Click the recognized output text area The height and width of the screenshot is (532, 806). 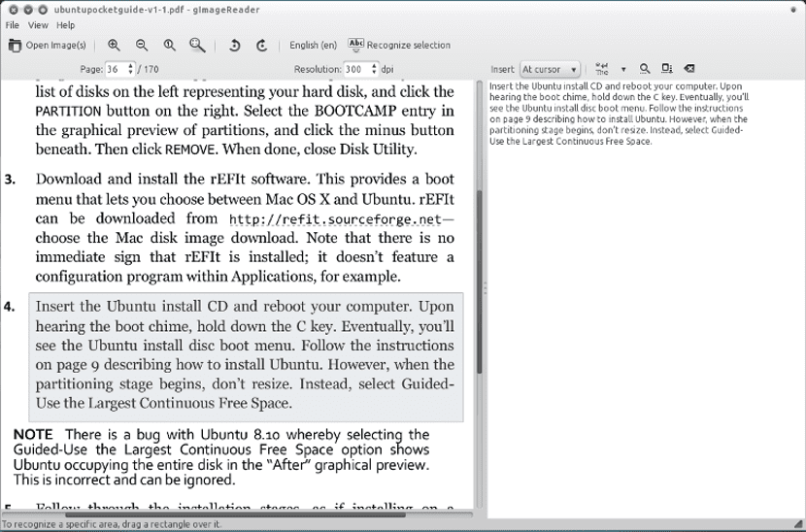(646, 299)
